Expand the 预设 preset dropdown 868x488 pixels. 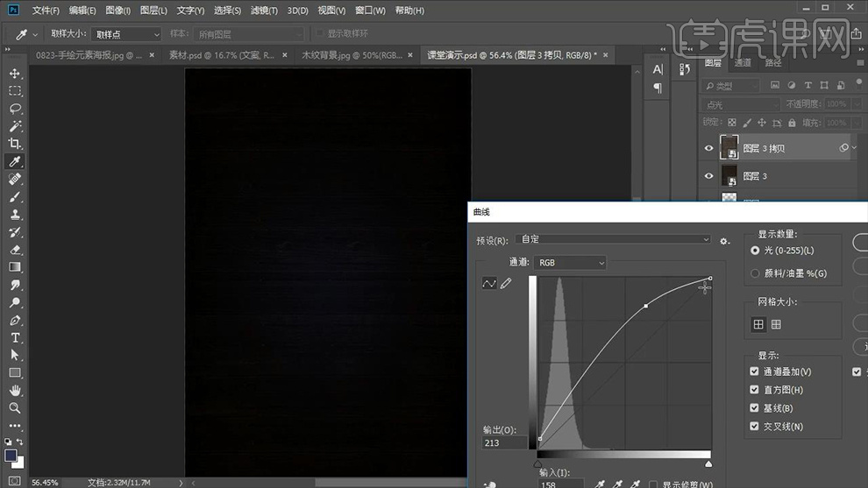coord(615,239)
